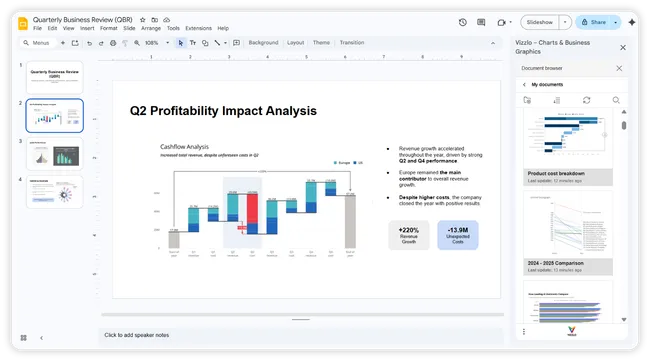Image resolution: width=650 pixels, height=361 pixels.
Task: Open the Edit menu
Action: click(x=52, y=28)
